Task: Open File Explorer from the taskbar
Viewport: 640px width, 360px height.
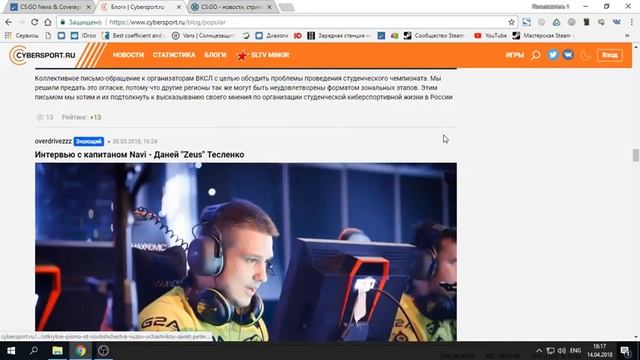Action: pyautogui.click(x=57, y=351)
